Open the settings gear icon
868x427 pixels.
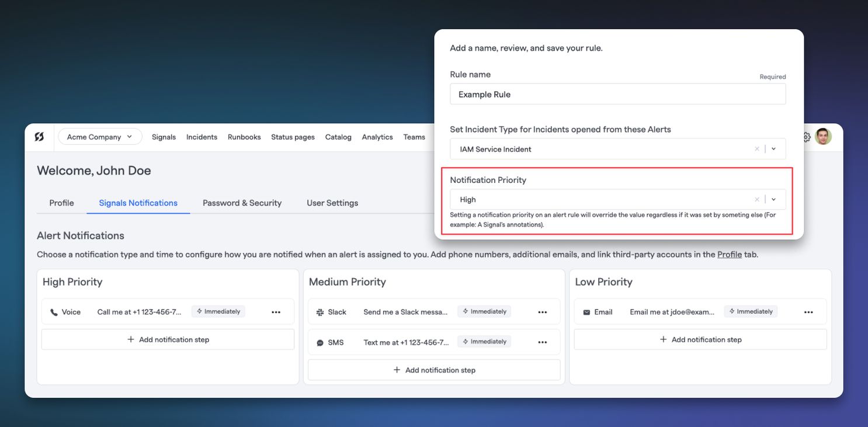point(807,137)
